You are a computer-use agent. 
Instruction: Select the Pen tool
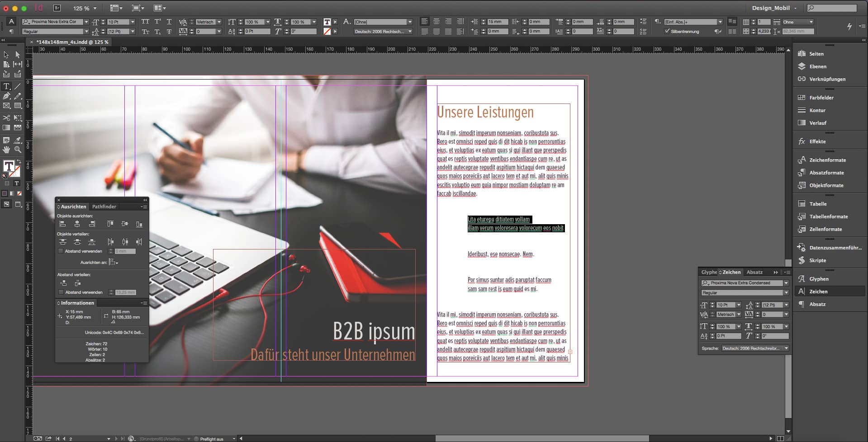point(6,96)
